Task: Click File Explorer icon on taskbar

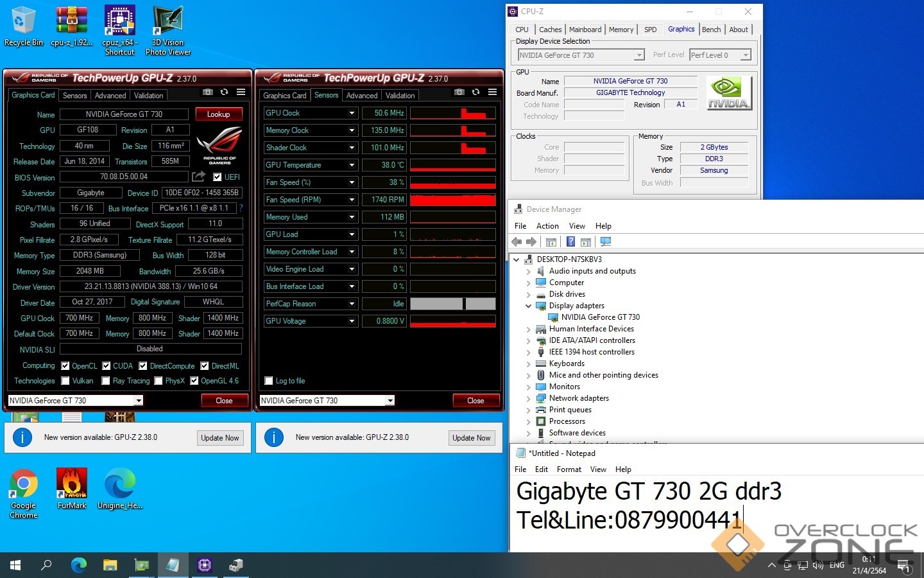Action: click(110, 565)
